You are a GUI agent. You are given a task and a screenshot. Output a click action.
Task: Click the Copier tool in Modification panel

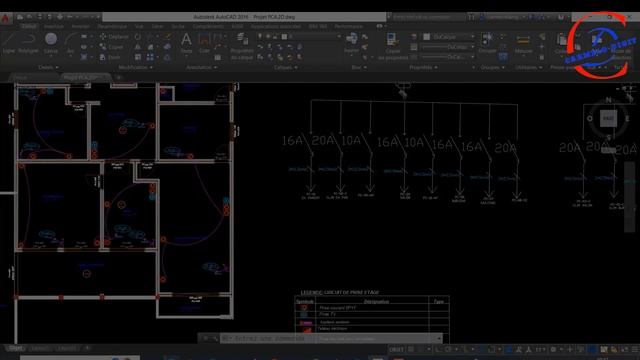point(111,47)
